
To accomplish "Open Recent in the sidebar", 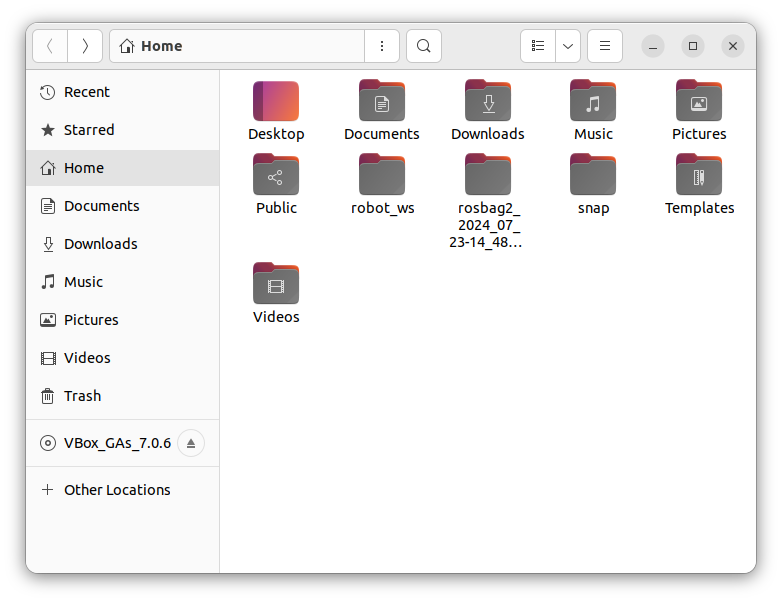I will click(x=123, y=92).
